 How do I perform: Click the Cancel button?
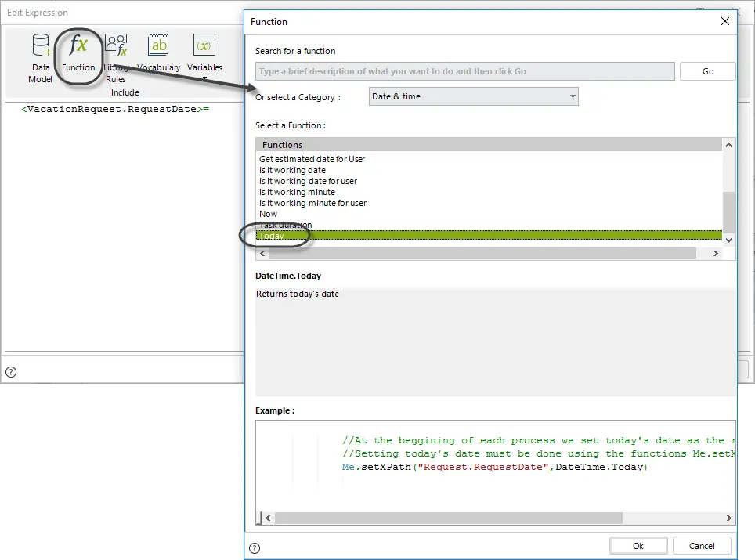pos(702,546)
